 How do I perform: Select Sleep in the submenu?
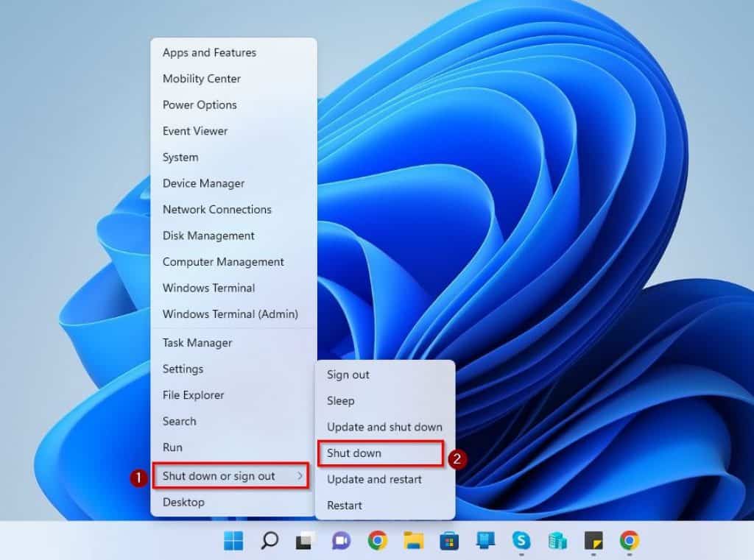point(385,401)
